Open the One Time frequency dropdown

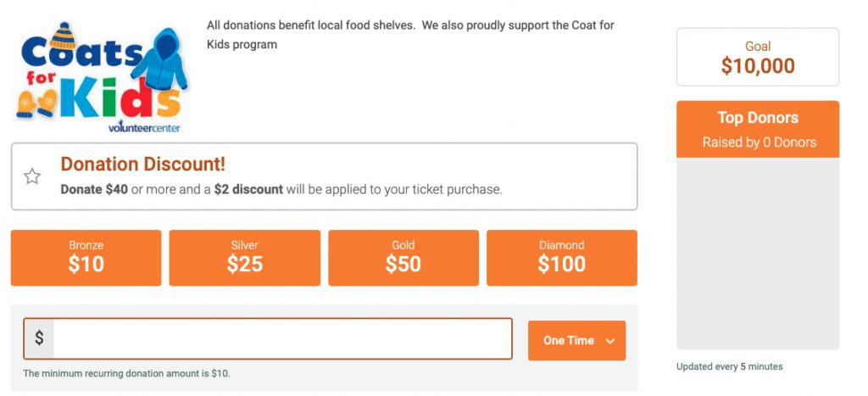[x=576, y=341]
